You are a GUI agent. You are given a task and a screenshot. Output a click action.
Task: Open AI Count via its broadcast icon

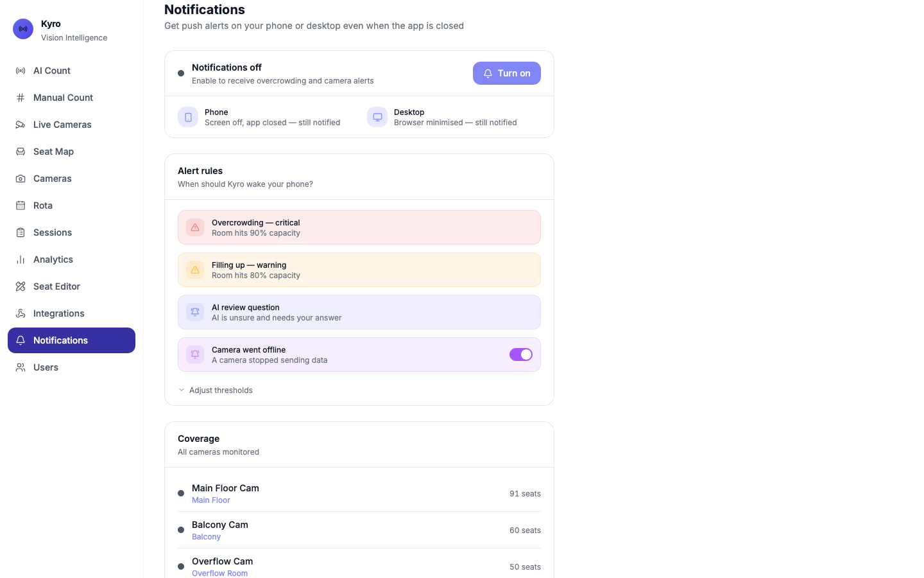(21, 71)
